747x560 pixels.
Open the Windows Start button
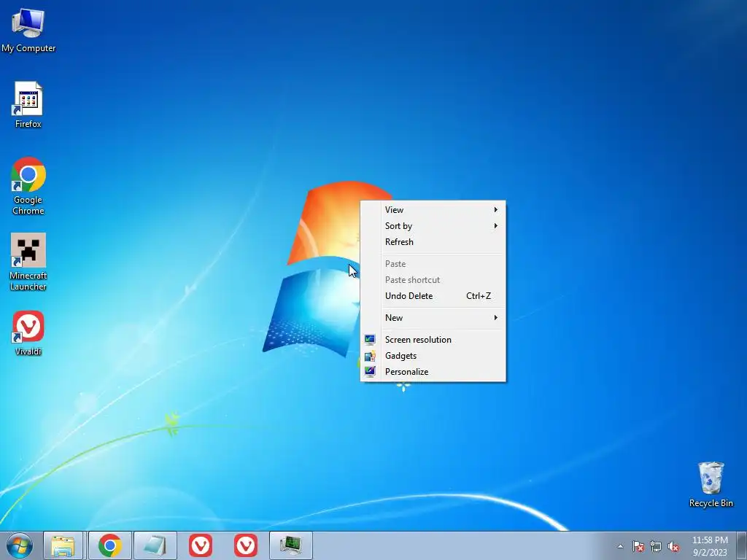tap(20, 545)
